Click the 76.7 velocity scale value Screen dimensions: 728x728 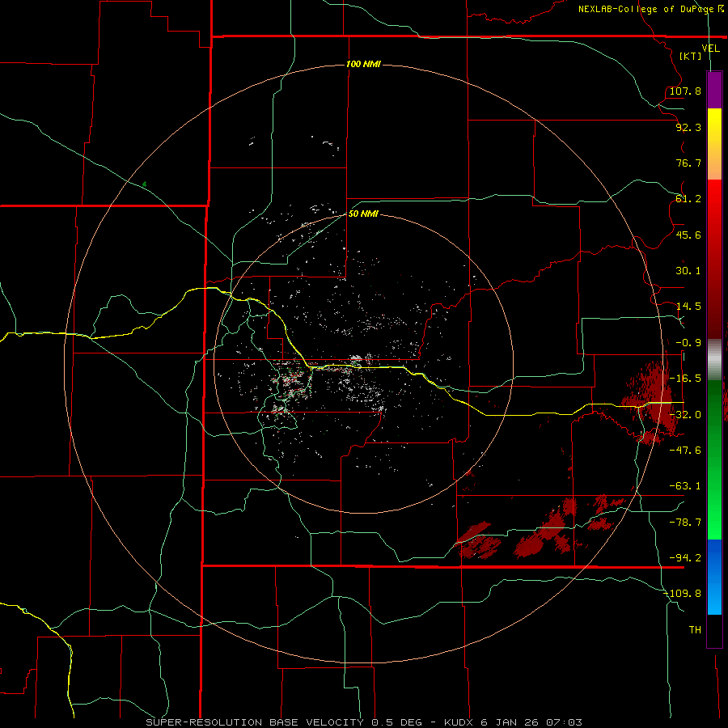[x=688, y=163]
